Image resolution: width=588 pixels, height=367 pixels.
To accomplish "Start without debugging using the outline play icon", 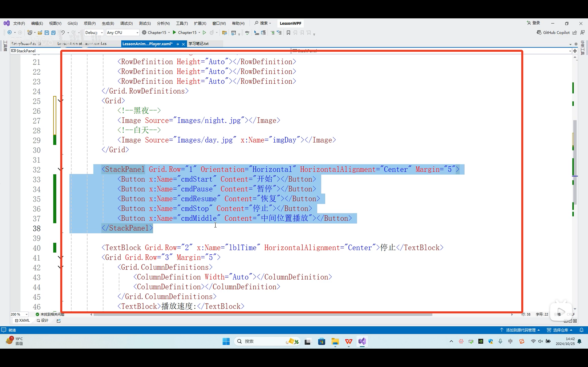I will pyautogui.click(x=204, y=33).
